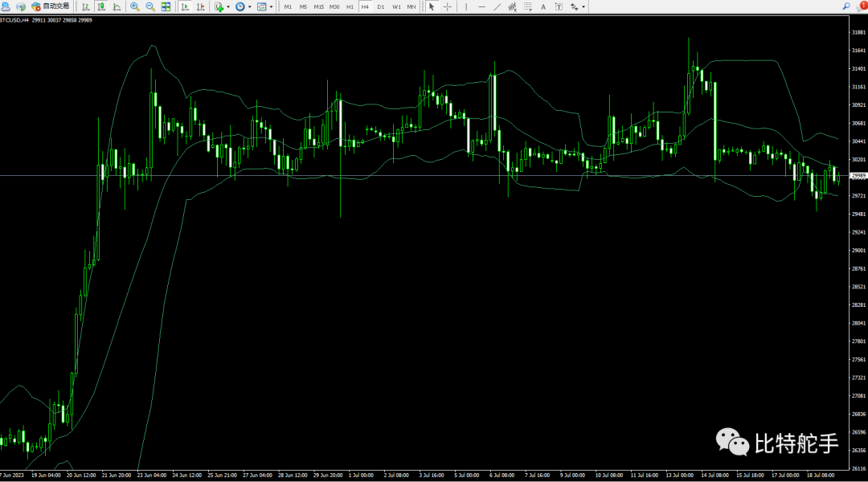
Task: Click the current price marker 29989
Action: click(858, 175)
